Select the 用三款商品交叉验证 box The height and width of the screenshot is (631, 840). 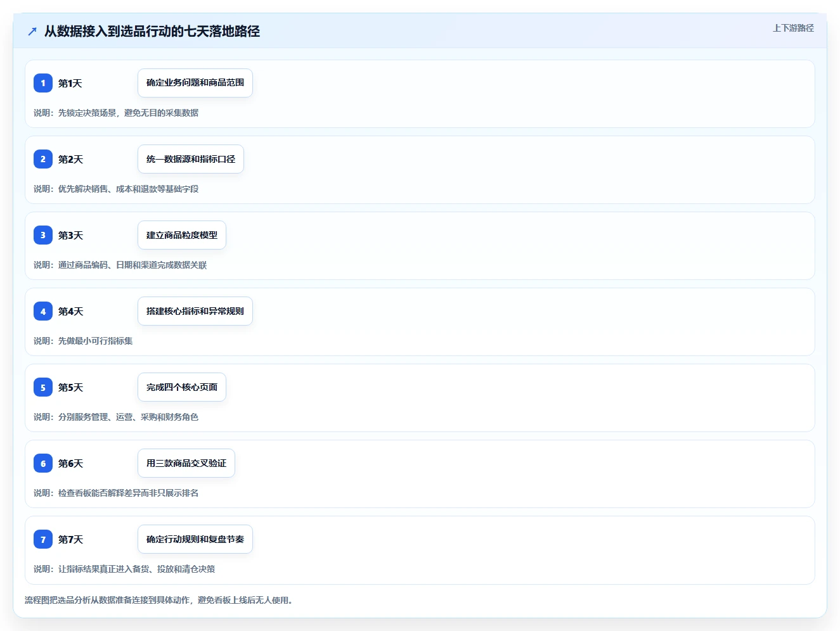pos(186,463)
